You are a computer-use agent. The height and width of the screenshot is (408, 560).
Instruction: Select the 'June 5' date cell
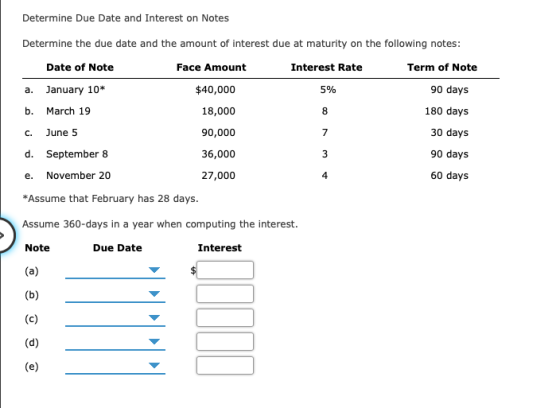click(x=61, y=133)
